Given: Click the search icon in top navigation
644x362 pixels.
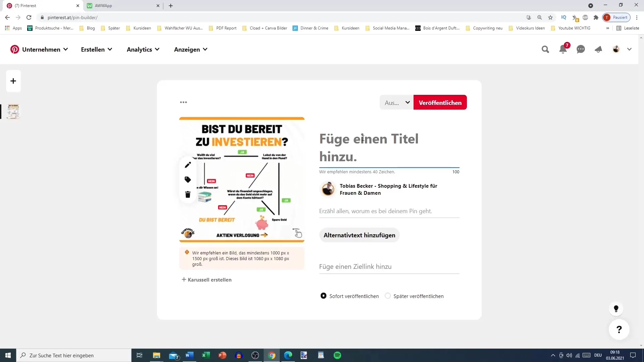Looking at the screenshot, I should 545,49.
